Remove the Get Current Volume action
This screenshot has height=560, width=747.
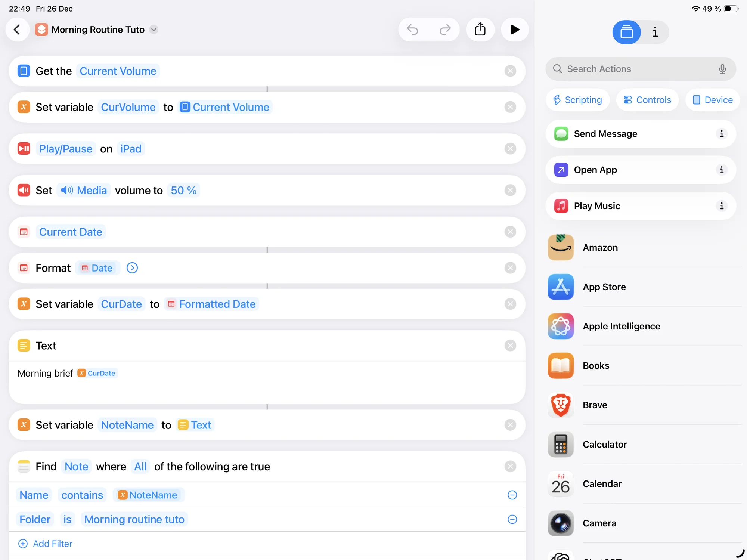510,71
